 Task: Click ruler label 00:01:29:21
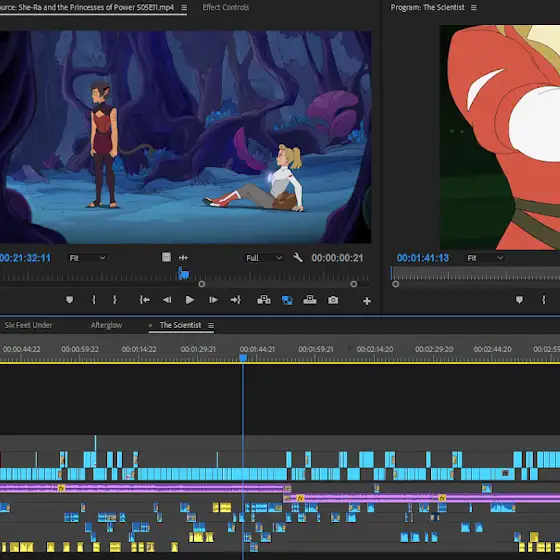(x=198, y=349)
